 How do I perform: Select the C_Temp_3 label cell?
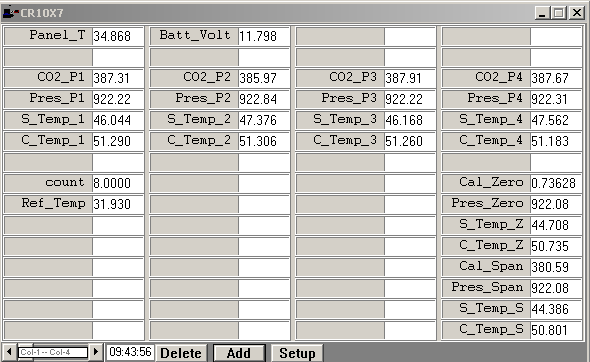pyautogui.click(x=340, y=141)
